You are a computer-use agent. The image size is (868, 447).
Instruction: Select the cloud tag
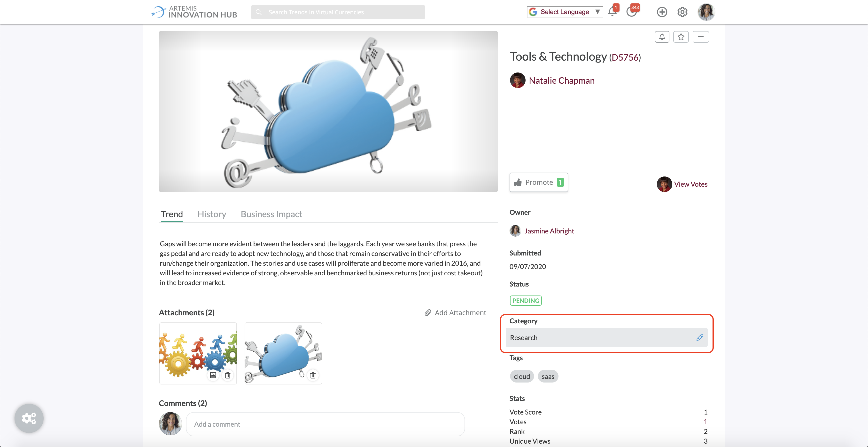[x=522, y=376]
